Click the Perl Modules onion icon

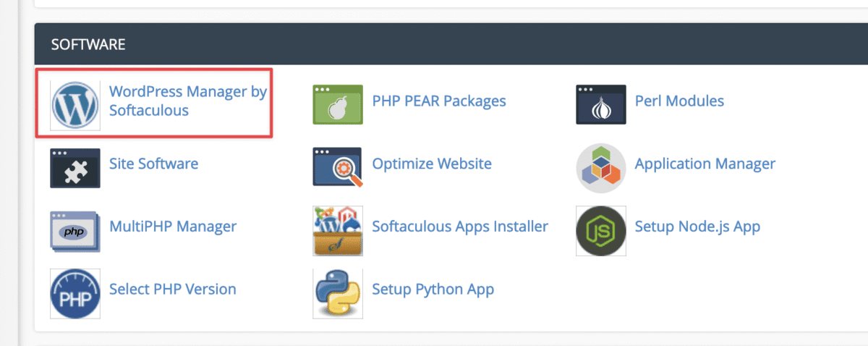tap(600, 105)
